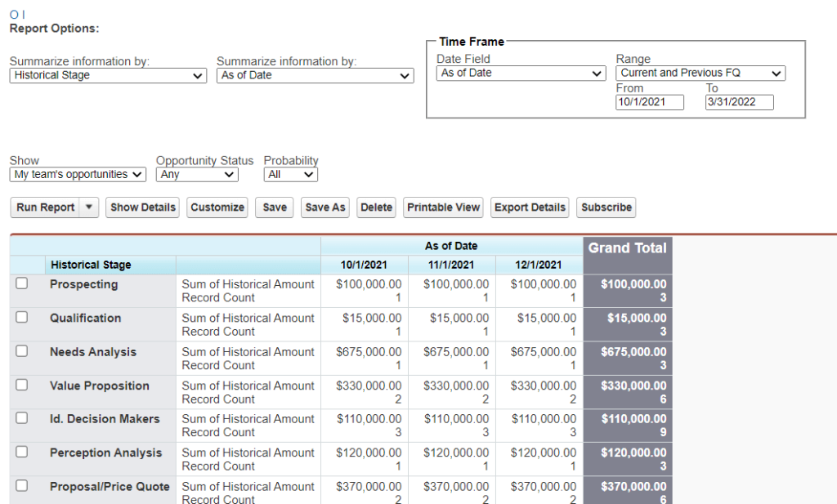
Task: Click Needs Analysis $675,000.00 under 12/1/2021
Action: pos(544,352)
